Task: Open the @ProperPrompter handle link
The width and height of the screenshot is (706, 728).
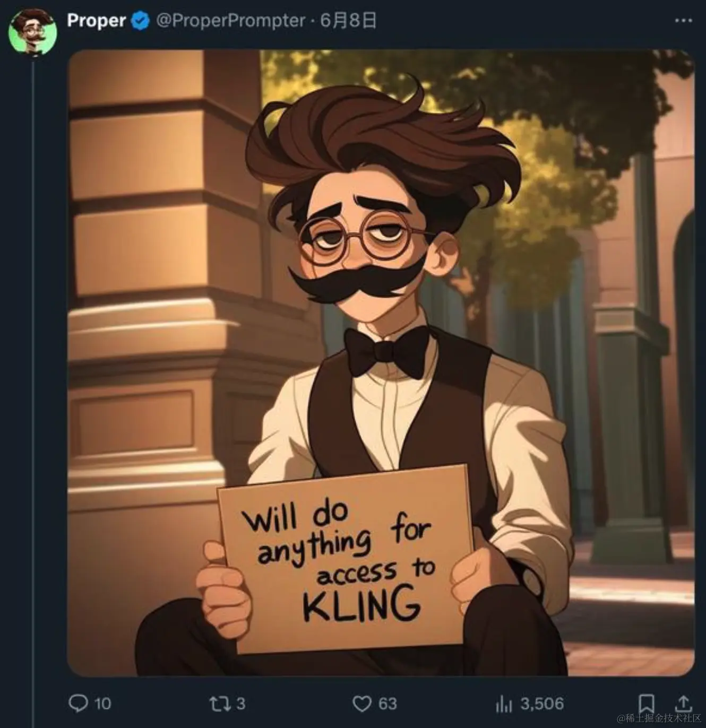Action: [230, 21]
